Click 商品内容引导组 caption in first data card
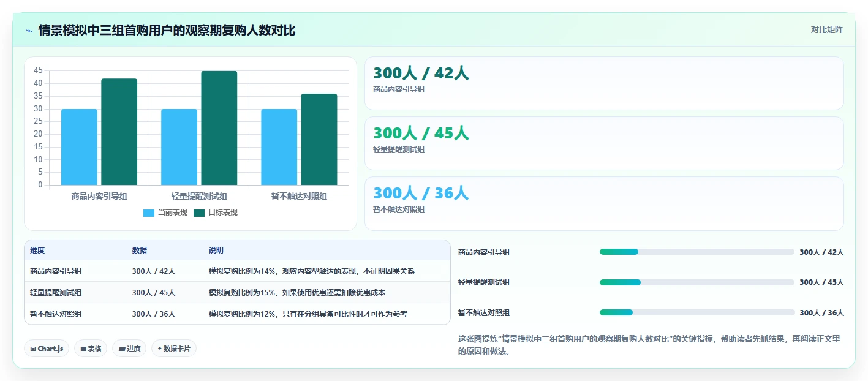 tap(399, 89)
